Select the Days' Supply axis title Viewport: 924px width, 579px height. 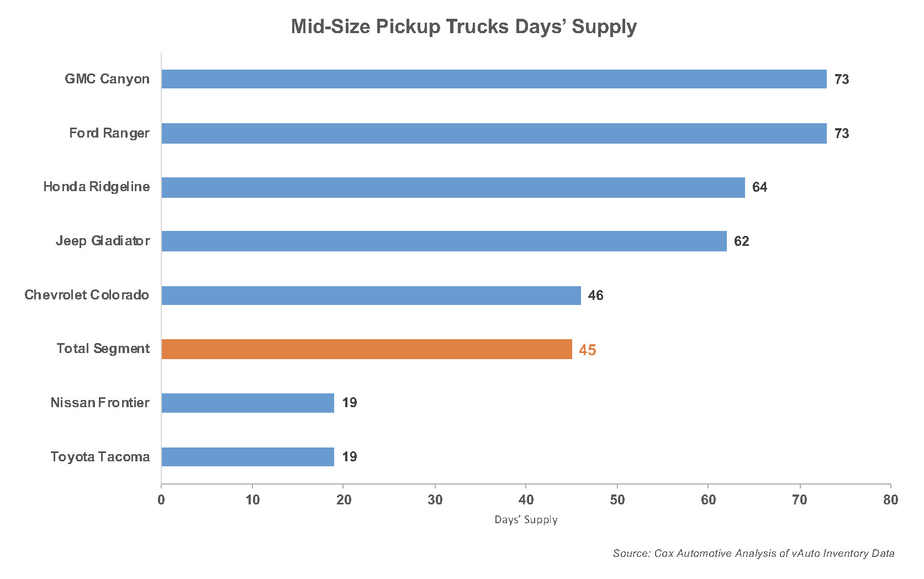pyautogui.click(x=526, y=519)
